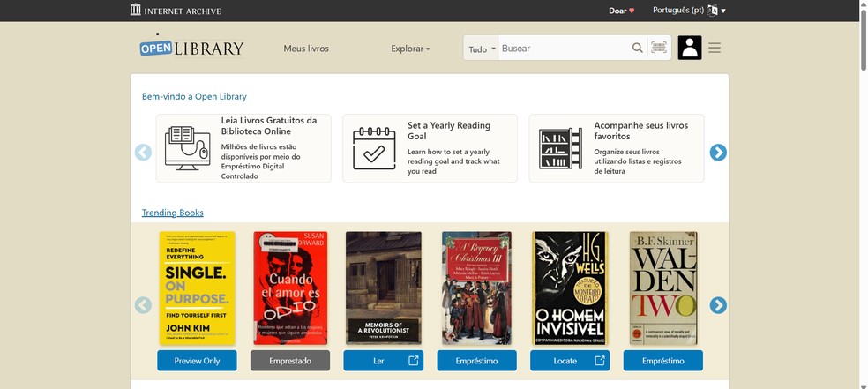
Task: Click the search magnifying glass icon
Action: pos(637,49)
